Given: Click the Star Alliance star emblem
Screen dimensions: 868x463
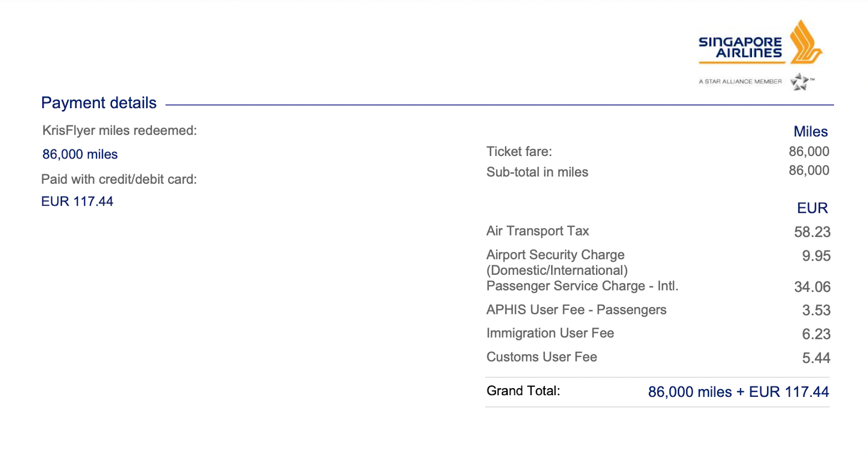Looking at the screenshot, I should coord(800,82).
